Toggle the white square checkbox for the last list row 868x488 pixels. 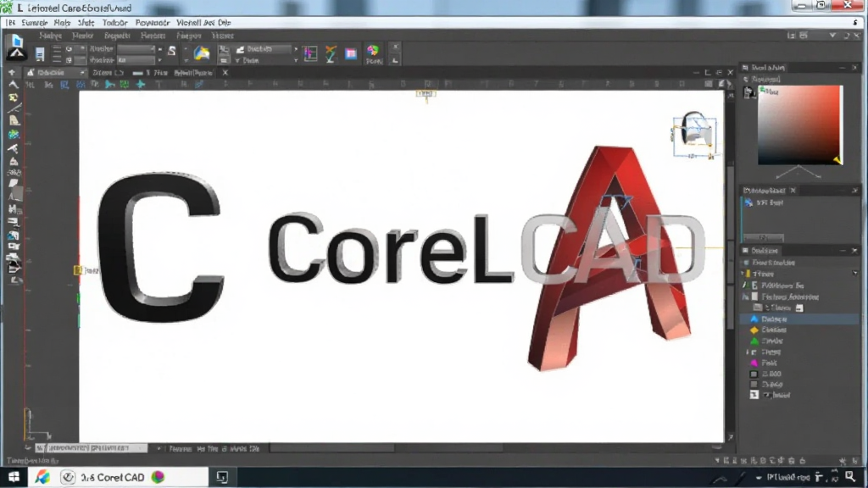click(x=754, y=395)
